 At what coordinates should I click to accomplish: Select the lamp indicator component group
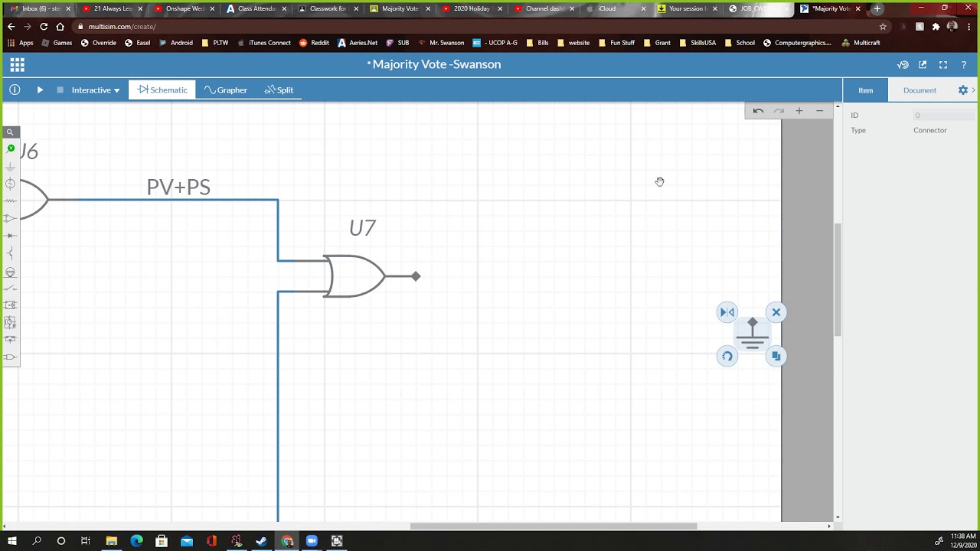click(10, 272)
